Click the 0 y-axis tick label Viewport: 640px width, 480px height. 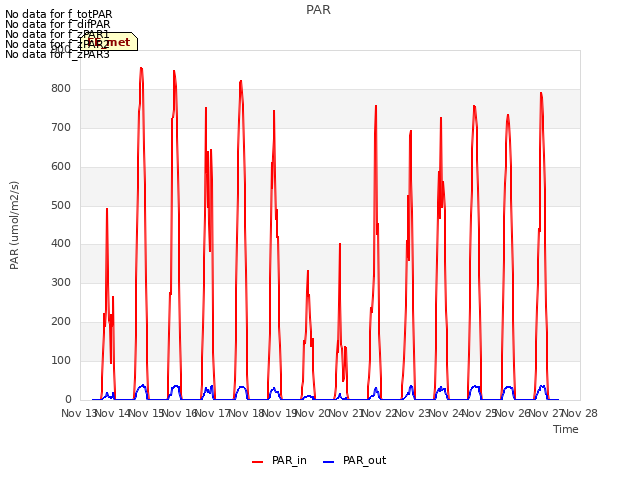point(68,400)
